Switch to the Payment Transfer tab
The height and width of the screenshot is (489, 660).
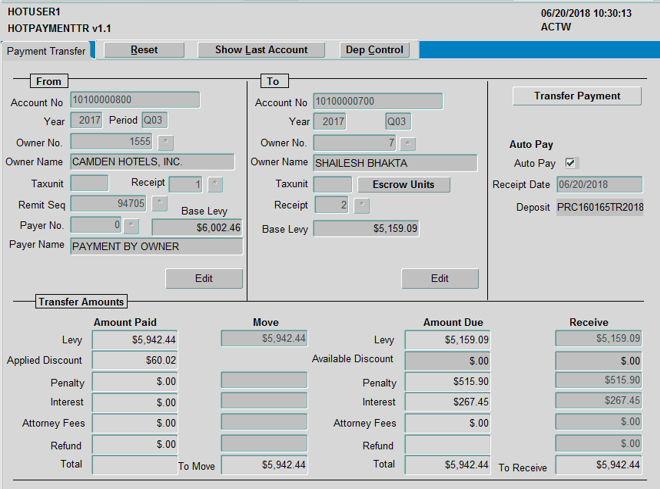pos(46,51)
